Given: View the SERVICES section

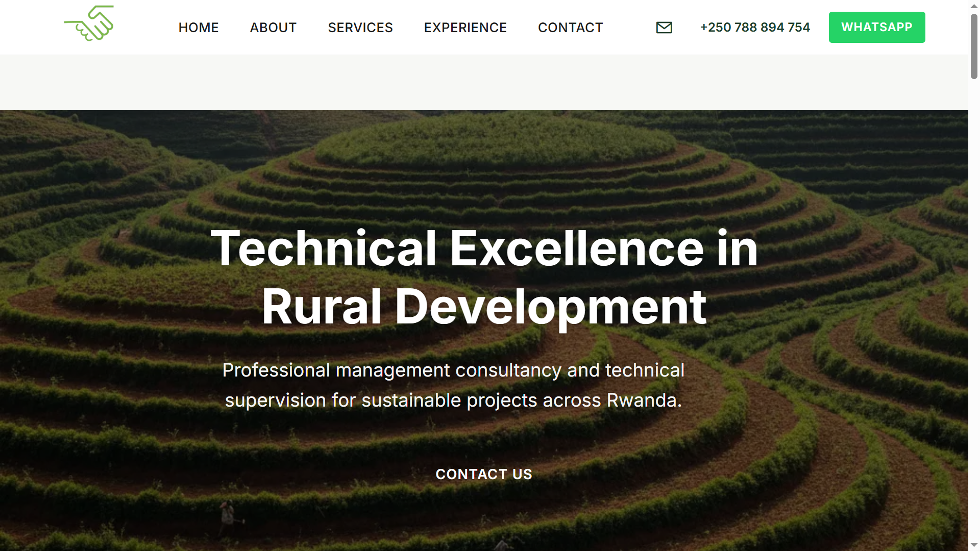Looking at the screenshot, I should tap(360, 28).
